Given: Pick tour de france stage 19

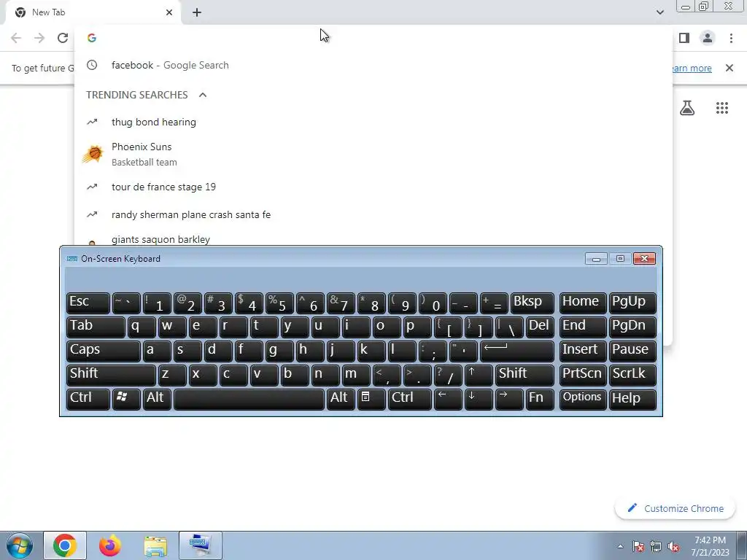Looking at the screenshot, I should coord(373,187).
